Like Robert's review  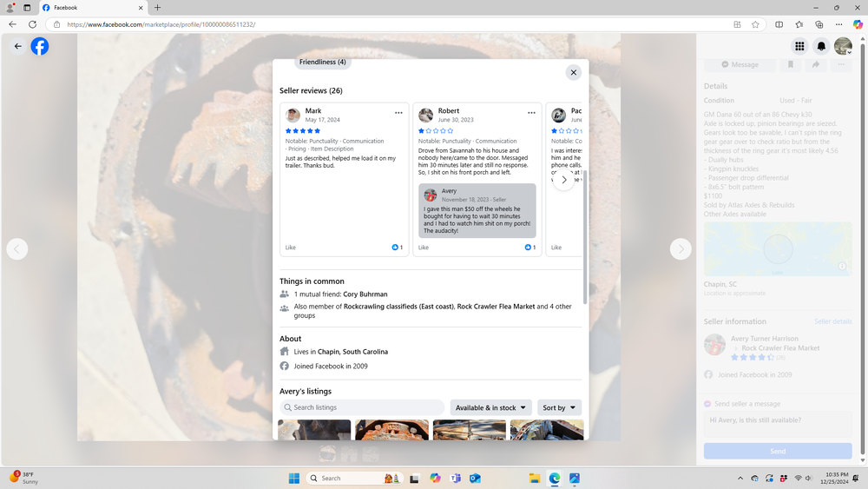tap(424, 248)
